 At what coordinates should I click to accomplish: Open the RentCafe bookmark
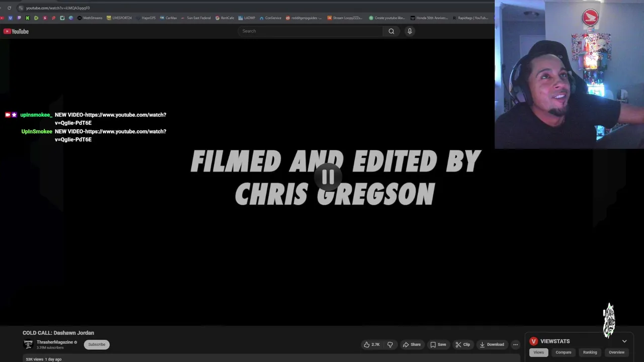224,18
